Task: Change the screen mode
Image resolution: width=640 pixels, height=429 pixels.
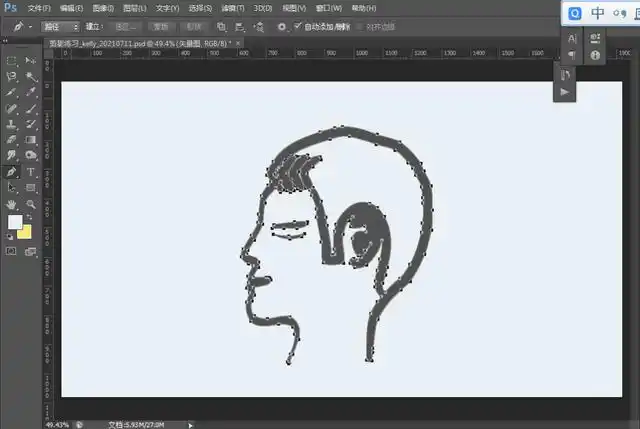Action: point(31,251)
